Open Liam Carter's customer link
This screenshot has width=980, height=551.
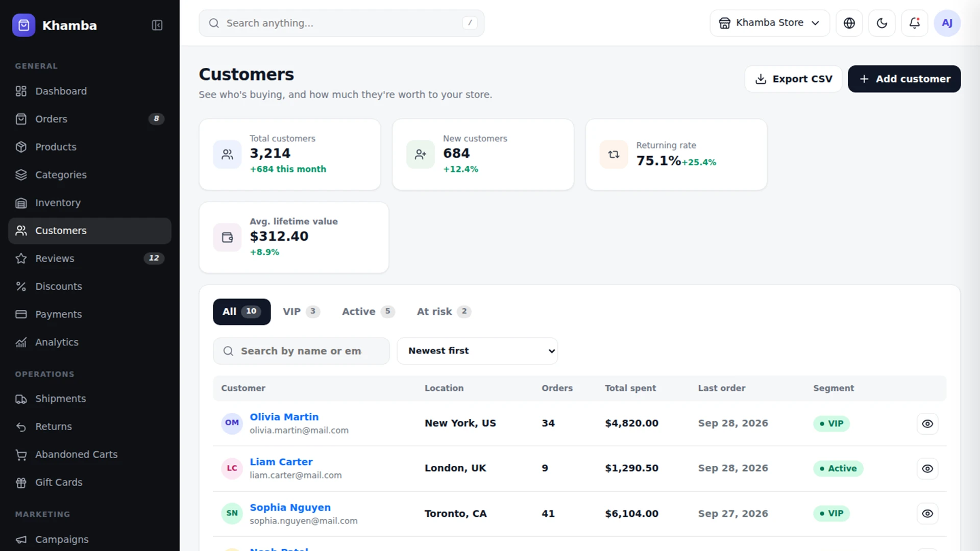click(x=281, y=462)
